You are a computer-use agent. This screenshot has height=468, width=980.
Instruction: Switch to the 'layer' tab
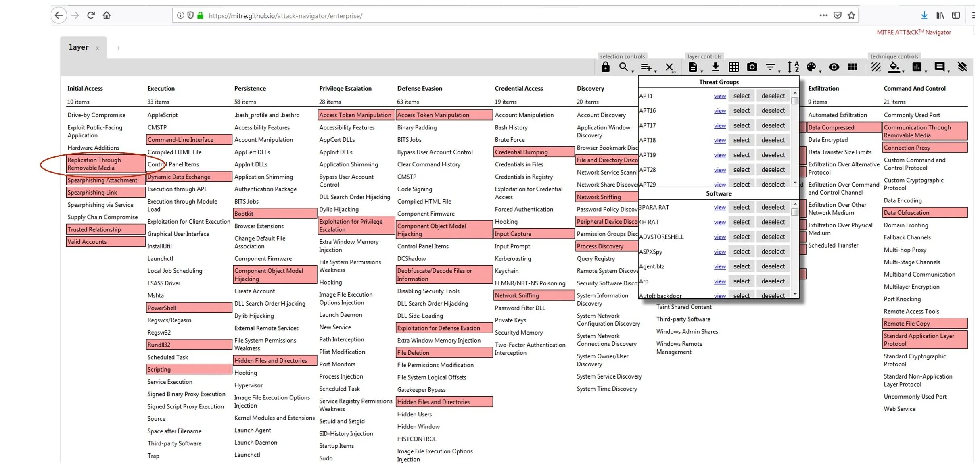(x=79, y=48)
